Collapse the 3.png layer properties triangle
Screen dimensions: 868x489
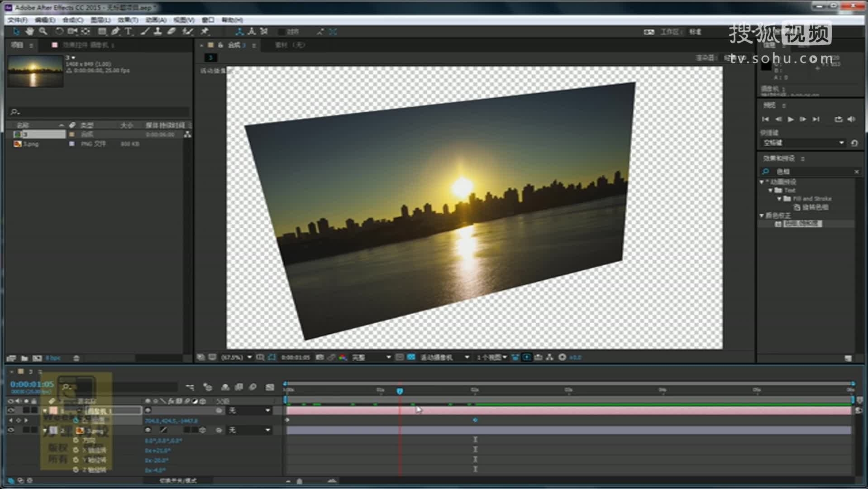pyautogui.click(x=45, y=430)
